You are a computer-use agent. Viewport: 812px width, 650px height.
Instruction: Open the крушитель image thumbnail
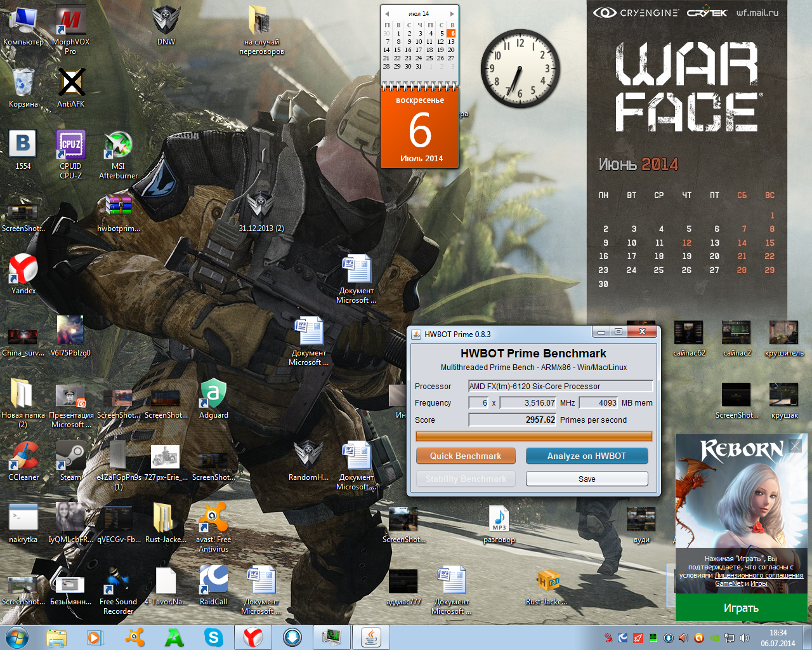point(784,340)
